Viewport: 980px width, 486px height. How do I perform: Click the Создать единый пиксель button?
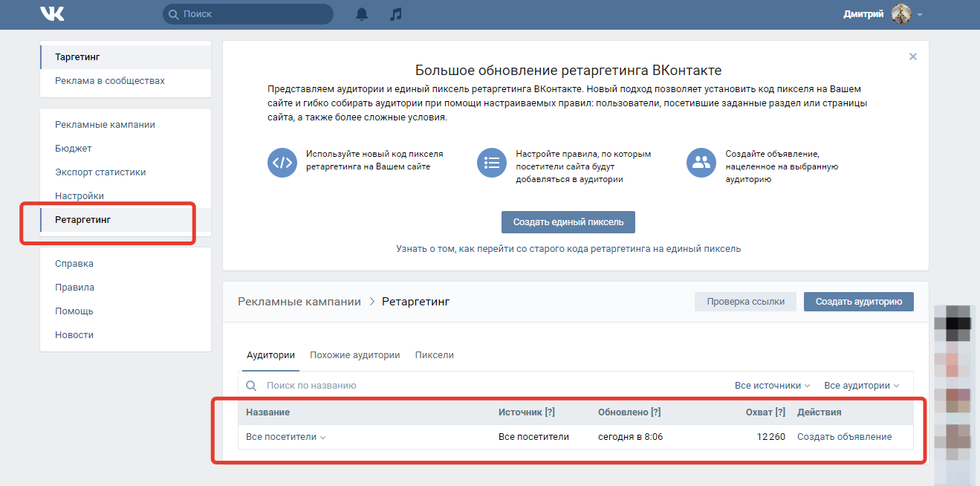point(568,222)
